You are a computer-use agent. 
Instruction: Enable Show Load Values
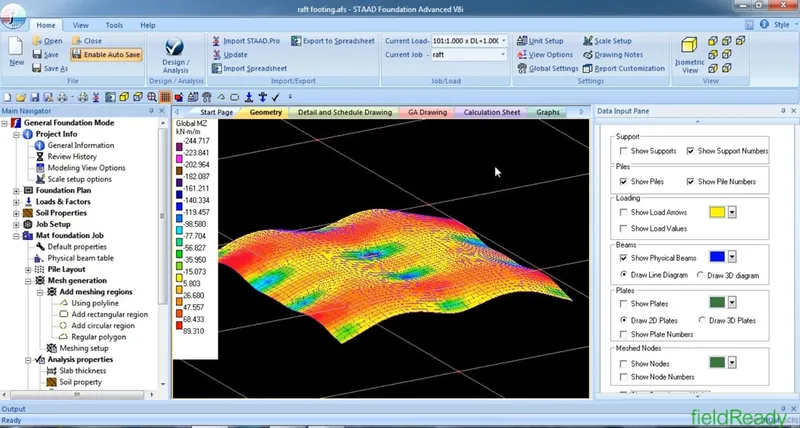coord(623,229)
